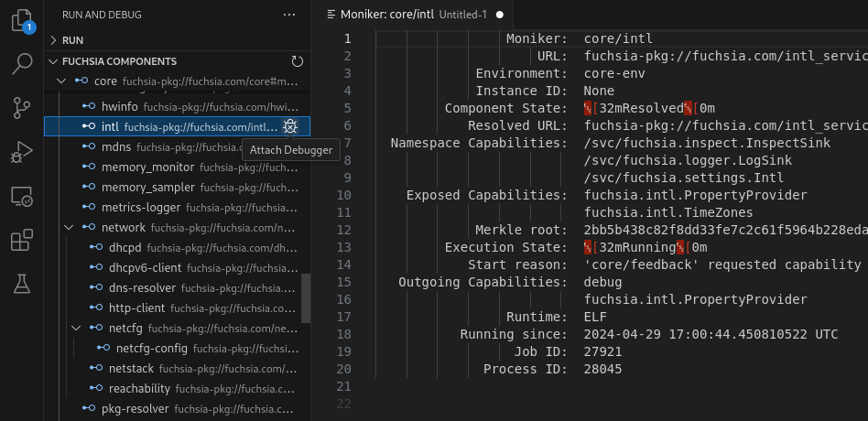Click the Job ID value 27921
Image resolution: width=868 pixels, height=421 pixels.
[602, 351]
